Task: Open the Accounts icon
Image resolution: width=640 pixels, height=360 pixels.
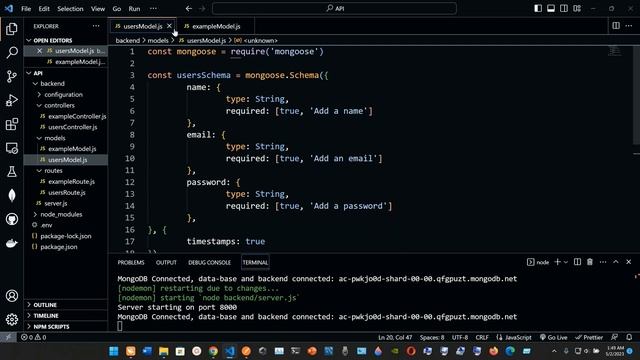Action: 12,296
